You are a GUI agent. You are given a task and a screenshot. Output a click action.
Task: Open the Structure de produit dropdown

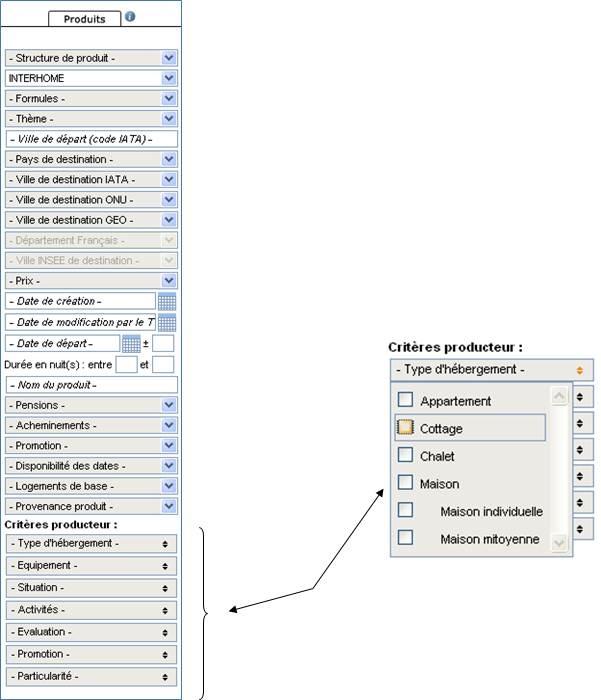(169, 58)
